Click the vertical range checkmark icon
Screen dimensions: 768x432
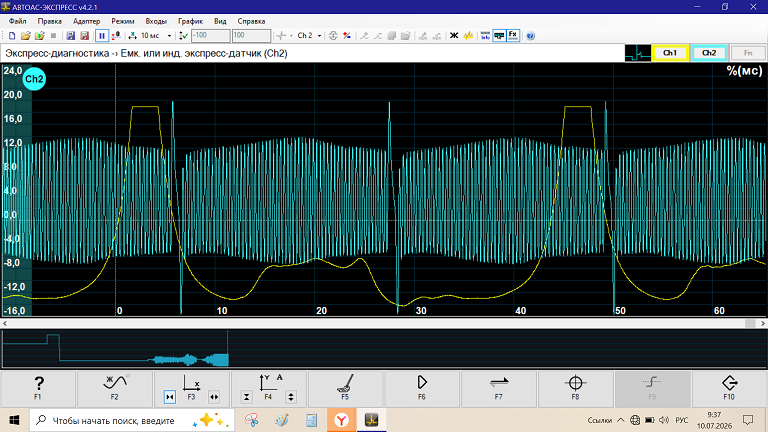point(183,36)
